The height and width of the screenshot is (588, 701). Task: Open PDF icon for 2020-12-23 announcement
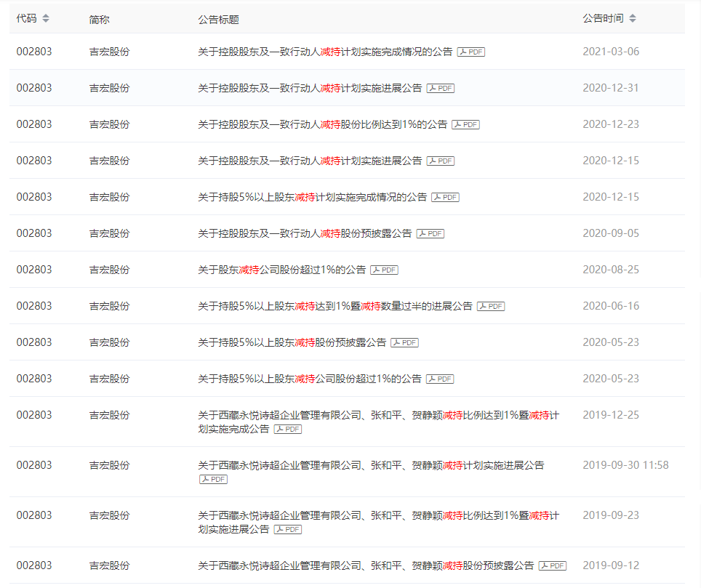466,125
